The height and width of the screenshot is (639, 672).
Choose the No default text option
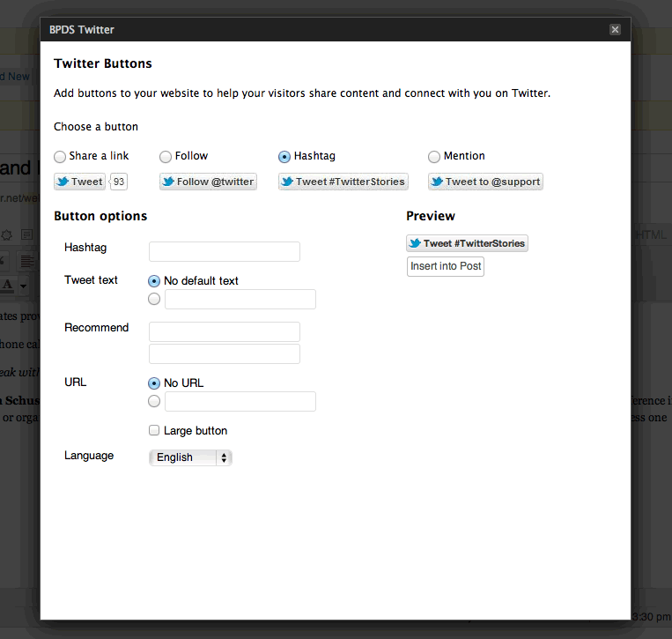pyautogui.click(x=154, y=281)
